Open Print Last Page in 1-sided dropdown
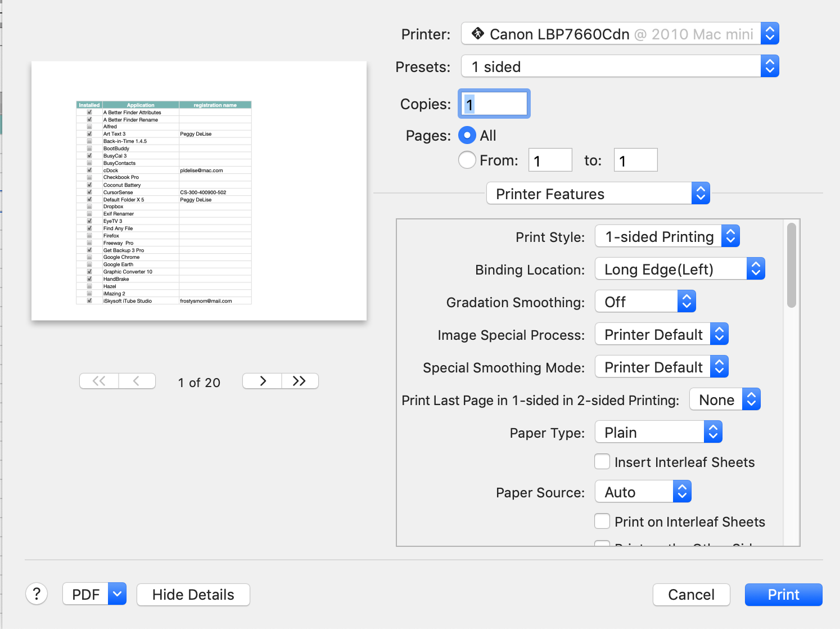Viewport: 840px width, 629px height. 725,399
